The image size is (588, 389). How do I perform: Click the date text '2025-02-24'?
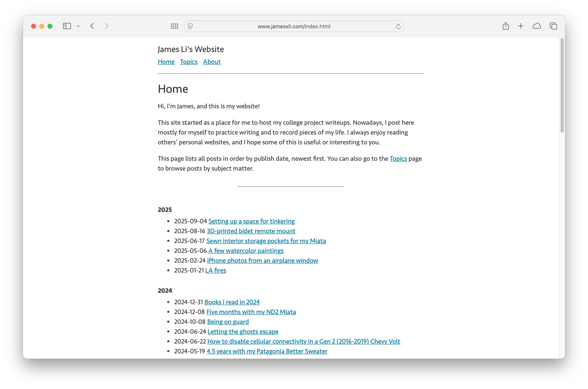click(190, 260)
